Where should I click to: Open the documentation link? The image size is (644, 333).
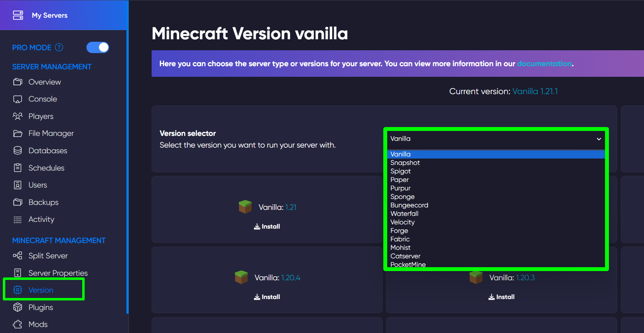[x=544, y=64]
